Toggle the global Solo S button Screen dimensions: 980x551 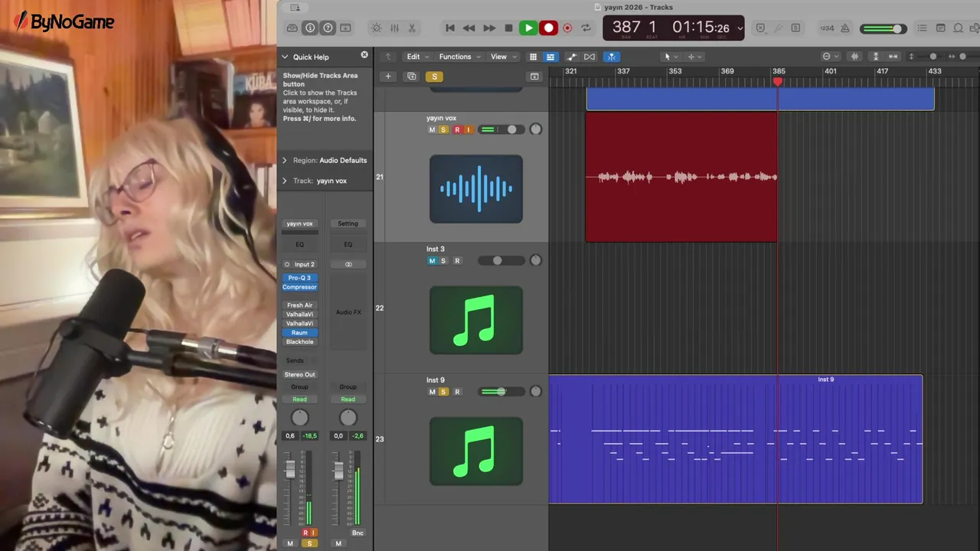(434, 77)
